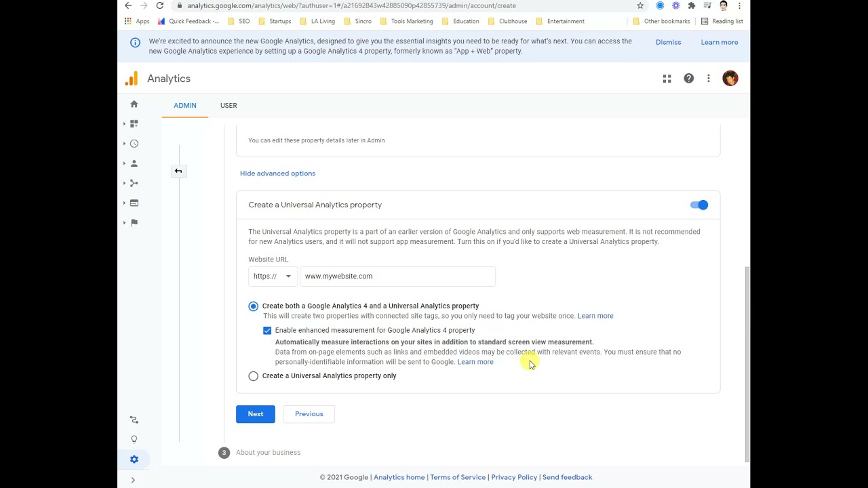868x488 pixels.
Task: Click the browser address bar
Action: [403, 5]
